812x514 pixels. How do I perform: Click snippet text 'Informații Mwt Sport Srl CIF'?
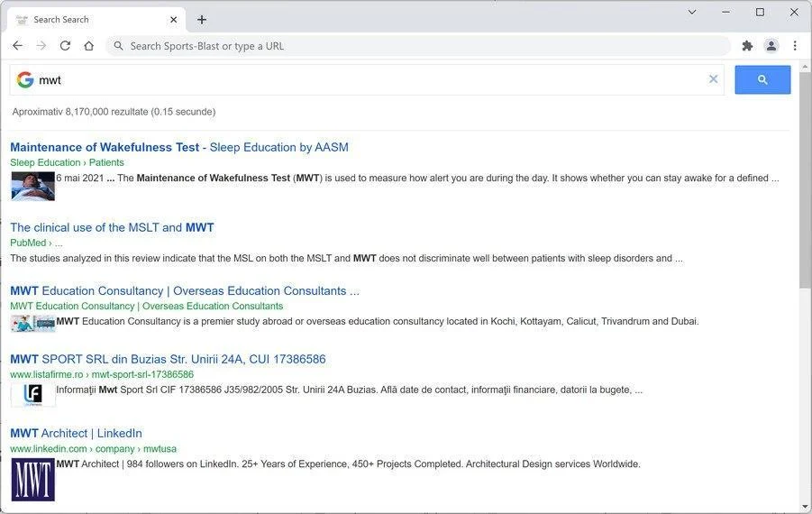coord(116,390)
